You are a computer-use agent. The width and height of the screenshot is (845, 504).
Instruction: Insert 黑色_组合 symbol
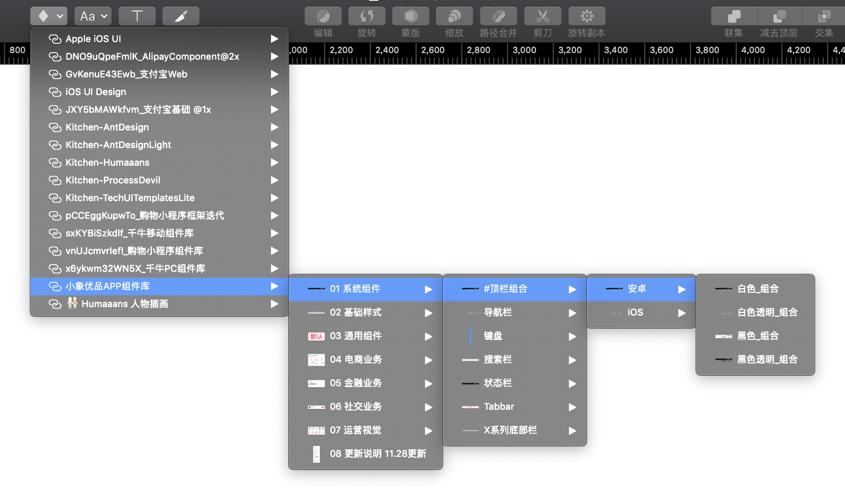pos(755,336)
